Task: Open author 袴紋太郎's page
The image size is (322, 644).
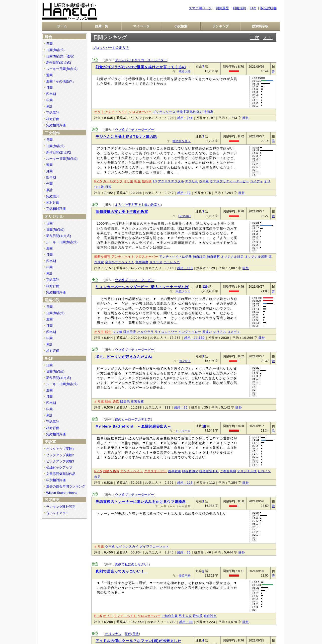Action: (x=185, y=72)
